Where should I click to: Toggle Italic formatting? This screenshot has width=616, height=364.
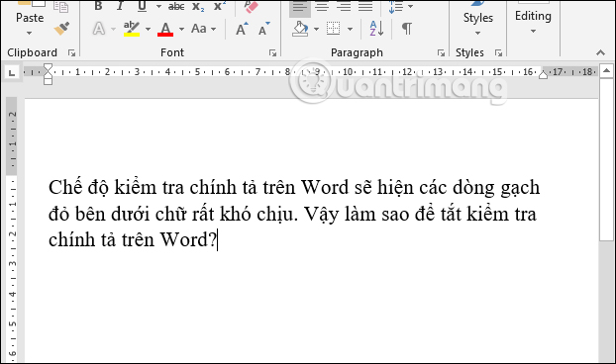point(120,6)
